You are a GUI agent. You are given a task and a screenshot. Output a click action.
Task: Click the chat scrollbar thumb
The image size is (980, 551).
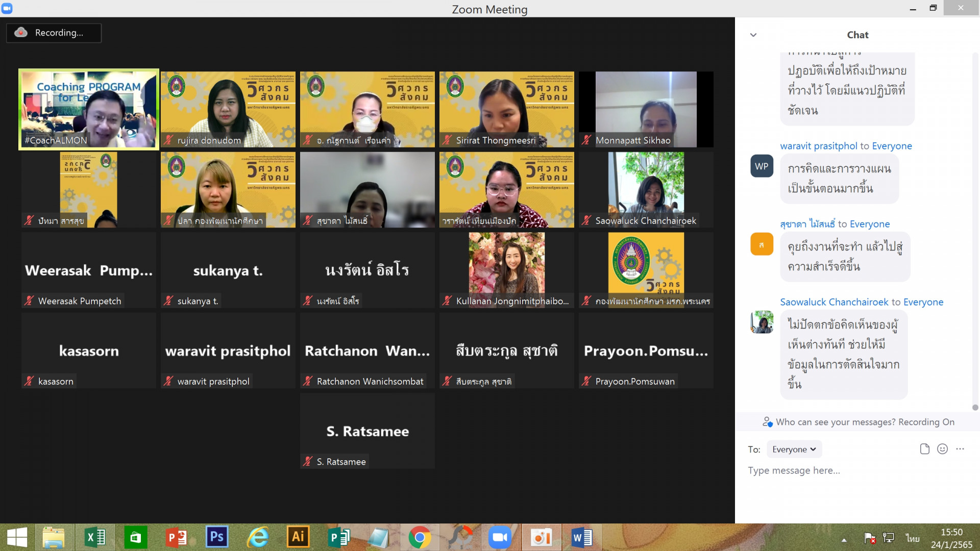click(975, 407)
